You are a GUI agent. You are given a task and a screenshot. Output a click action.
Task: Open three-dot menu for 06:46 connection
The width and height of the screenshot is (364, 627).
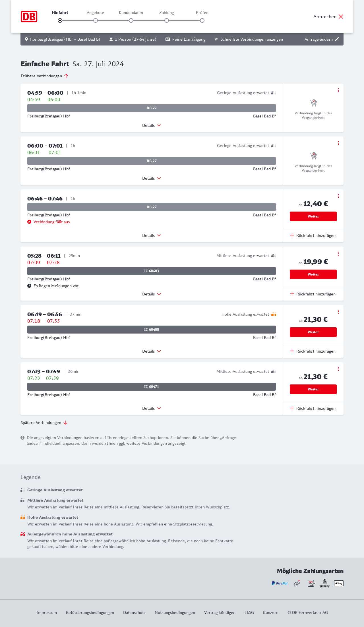[x=338, y=196]
